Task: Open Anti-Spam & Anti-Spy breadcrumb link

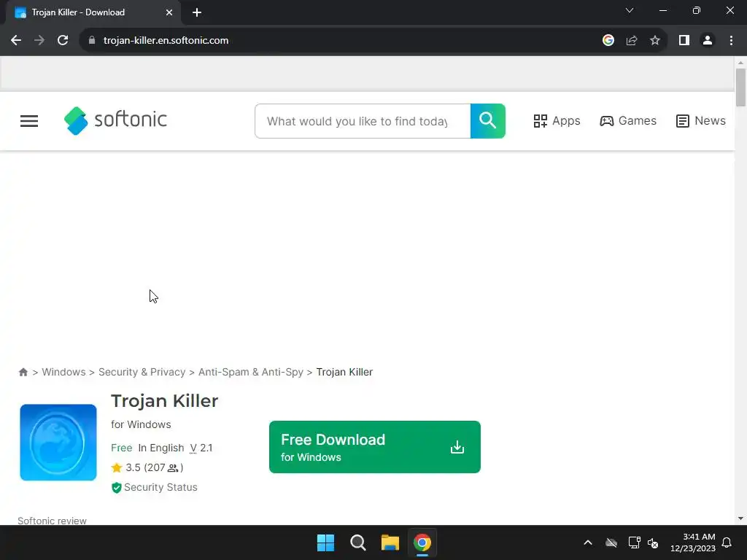Action: [251, 372]
